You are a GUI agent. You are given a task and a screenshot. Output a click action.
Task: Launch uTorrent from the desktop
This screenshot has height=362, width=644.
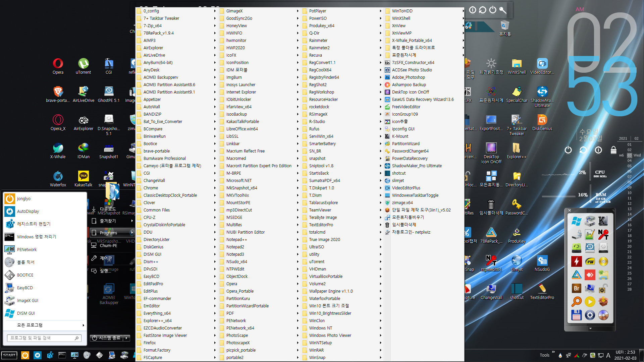tap(83, 66)
